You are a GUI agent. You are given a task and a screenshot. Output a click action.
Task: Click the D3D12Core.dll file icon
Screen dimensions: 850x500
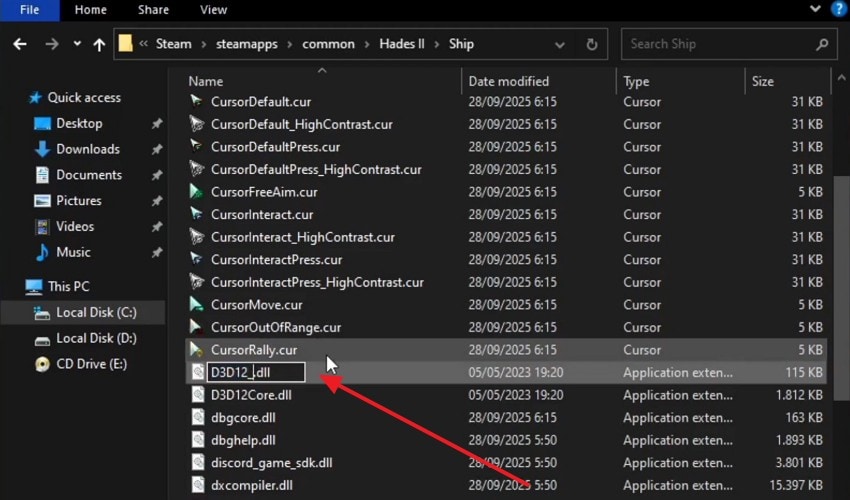198,395
